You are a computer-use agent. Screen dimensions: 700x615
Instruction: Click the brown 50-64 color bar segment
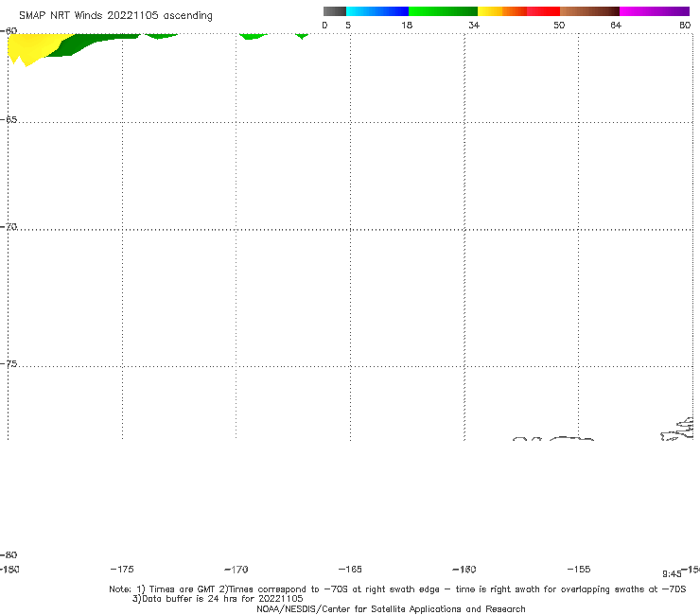click(589, 11)
